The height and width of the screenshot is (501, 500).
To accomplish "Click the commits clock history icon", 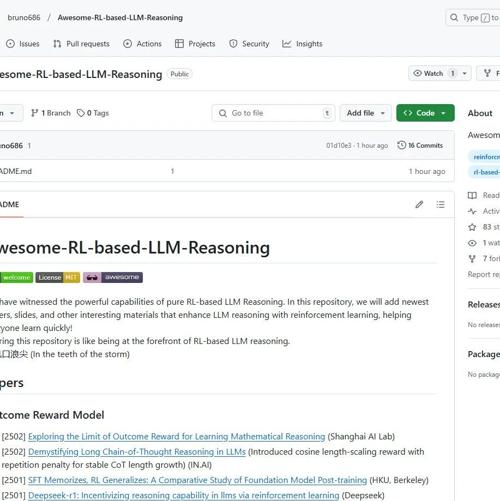I will coord(402,145).
